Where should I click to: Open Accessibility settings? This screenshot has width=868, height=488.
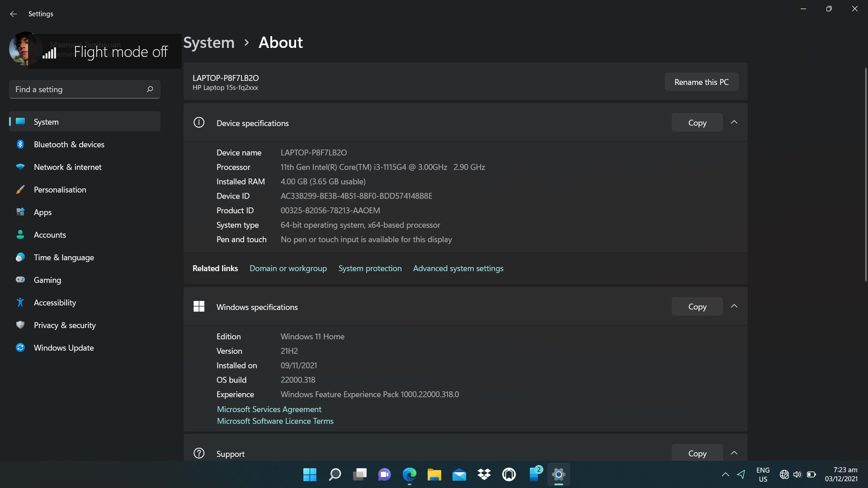coord(55,302)
